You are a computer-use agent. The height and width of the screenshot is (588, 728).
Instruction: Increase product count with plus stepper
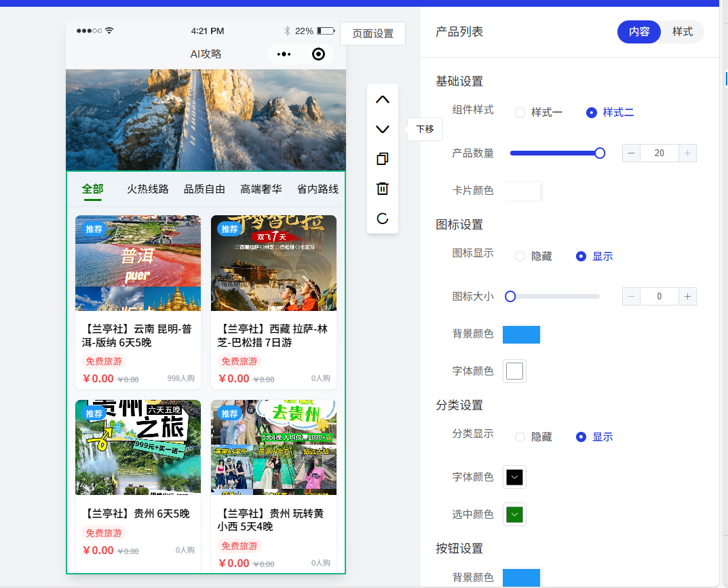coord(687,153)
